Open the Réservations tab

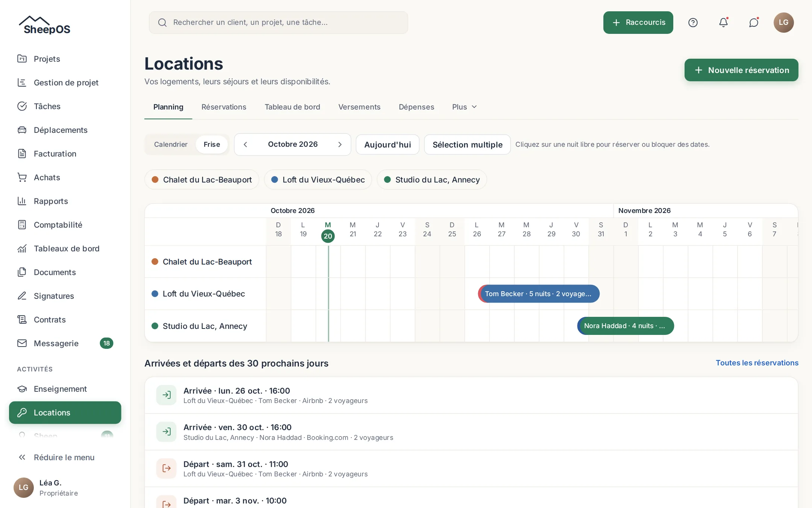tap(224, 107)
